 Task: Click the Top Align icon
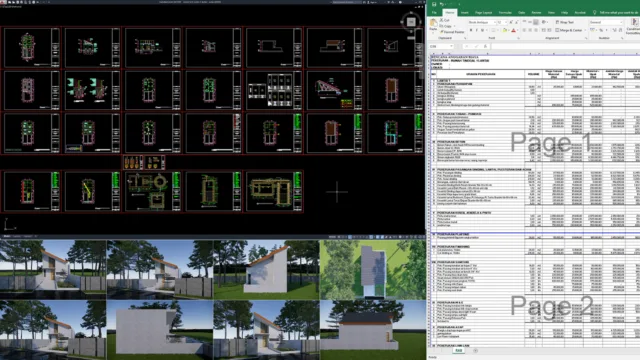(x=524, y=22)
